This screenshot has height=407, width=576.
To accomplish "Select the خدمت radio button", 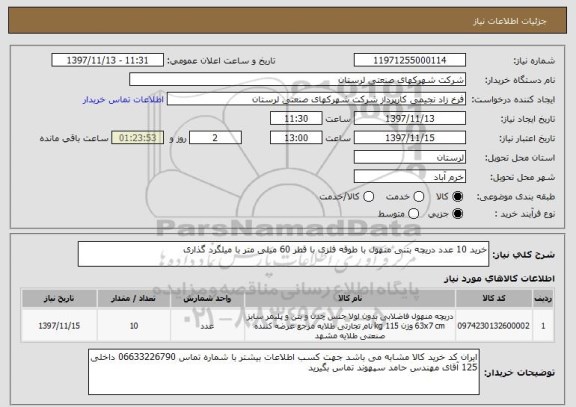I will pyautogui.click(x=419, y=197).
